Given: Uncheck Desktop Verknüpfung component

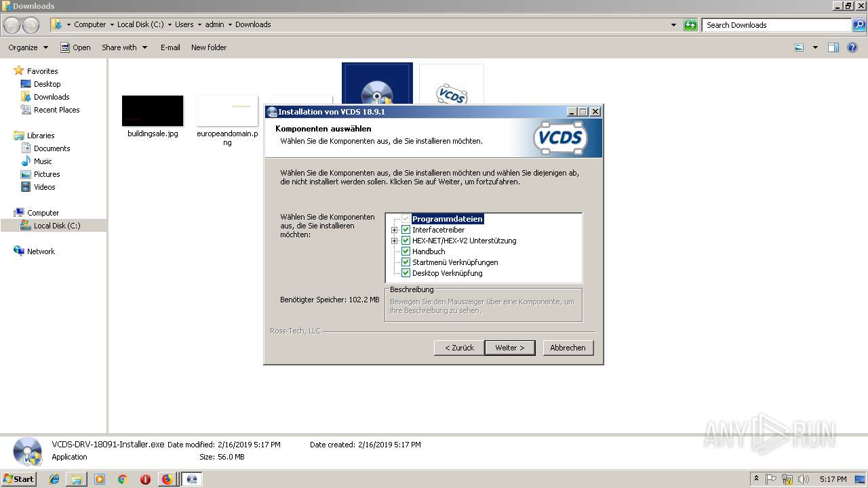Looking at the screenshot, I should 406,273.
